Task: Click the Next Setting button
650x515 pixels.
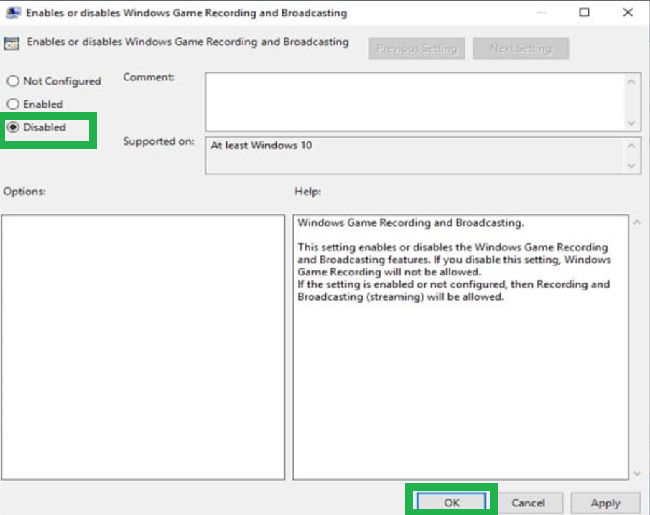Action: tap(521, 49)
